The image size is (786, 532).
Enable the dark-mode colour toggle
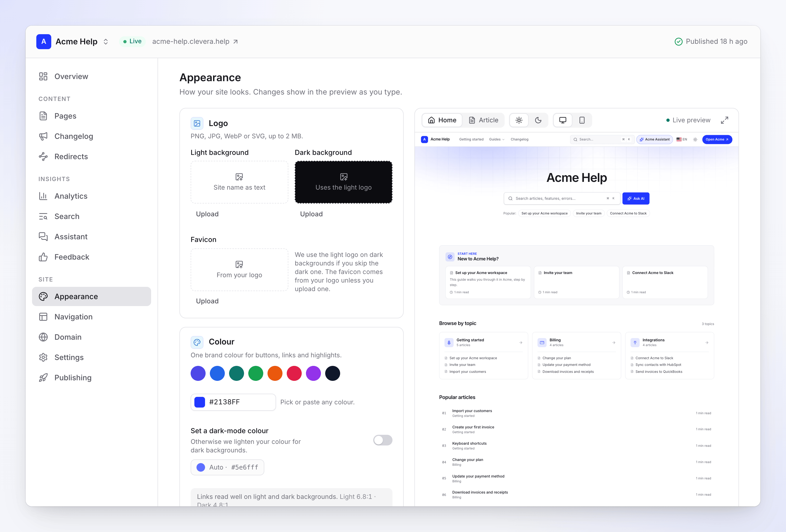(x=383, y=440)
